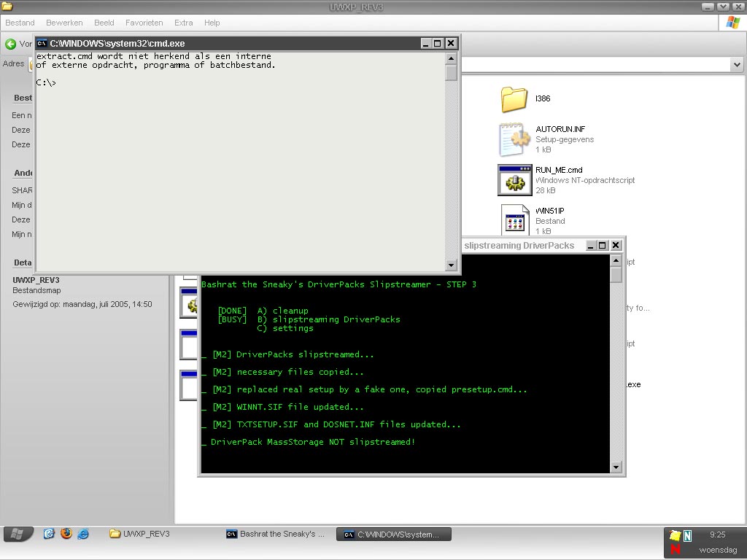Click the 'Een n' task link
The image size is (747, 560).
pos(21,115)
